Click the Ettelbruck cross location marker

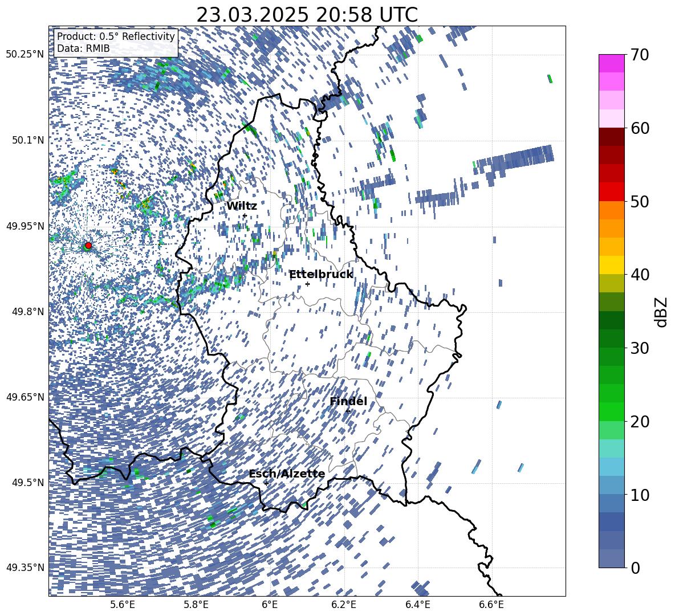click(307, 284)
